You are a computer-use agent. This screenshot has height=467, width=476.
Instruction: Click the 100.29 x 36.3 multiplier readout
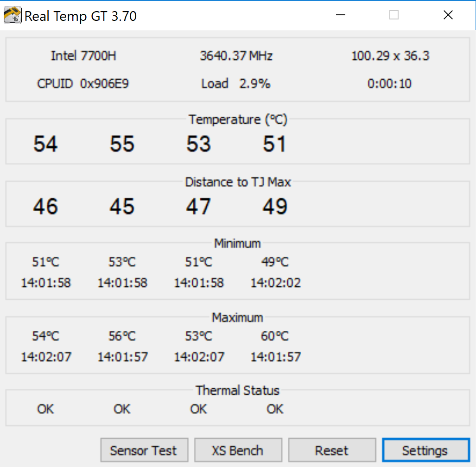pyautogui.click(x=390, y=56)
